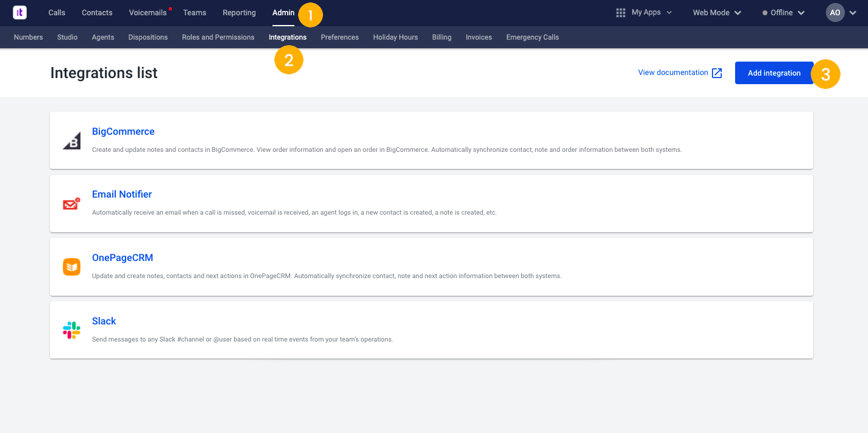This screenshot has height=433, width=868.
Task: Click the Talkdesk logo icon
Action: pos(20,12)
